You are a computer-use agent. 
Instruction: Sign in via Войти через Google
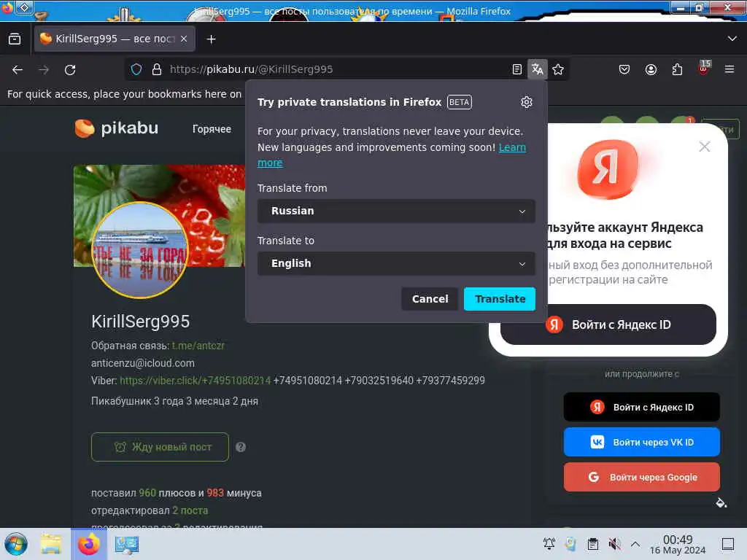point(641,477)
